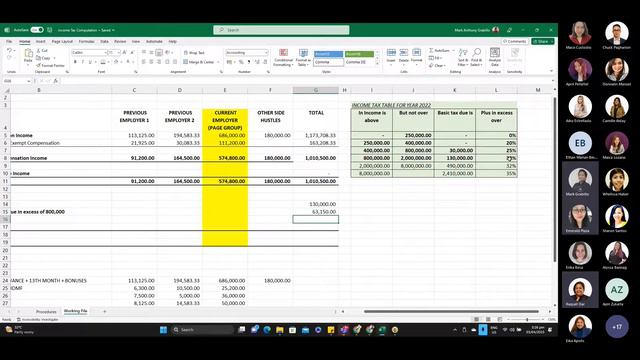Image resolution: width=640 pixels, height=360 pixels.
Task: Click the Comments button
Action: tap(515, 42)
